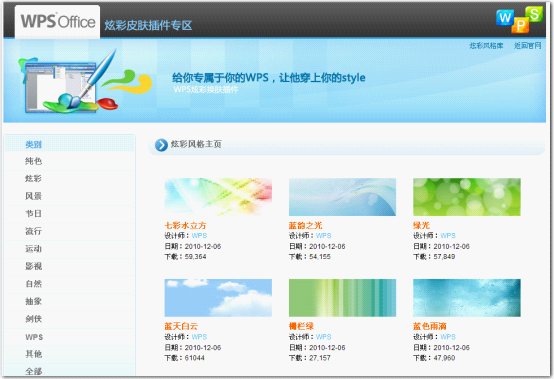Click designer WPS link under 栅栏绿
The width and height of the screenshot is (554, 379).
tap(324, 337)
